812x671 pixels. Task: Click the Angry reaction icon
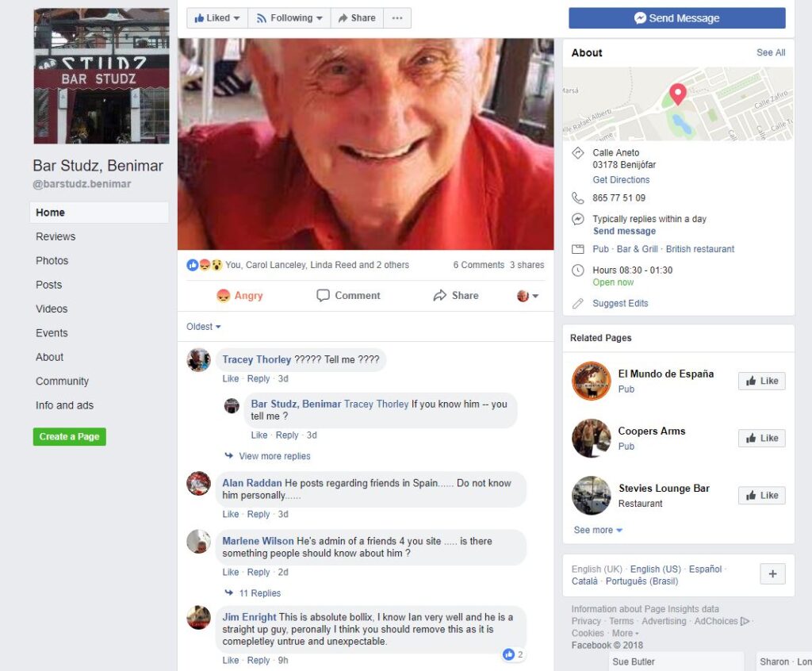[223, 296]
